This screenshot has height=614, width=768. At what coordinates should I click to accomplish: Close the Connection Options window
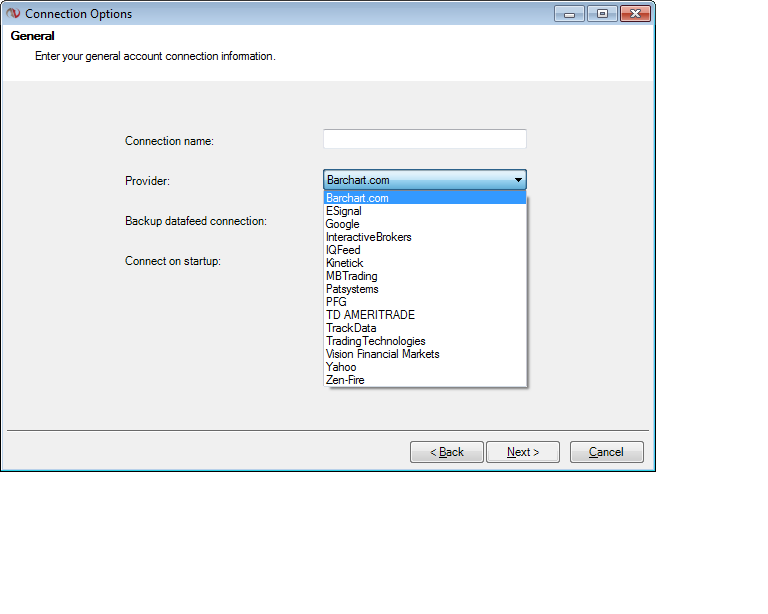click(635, 14)
